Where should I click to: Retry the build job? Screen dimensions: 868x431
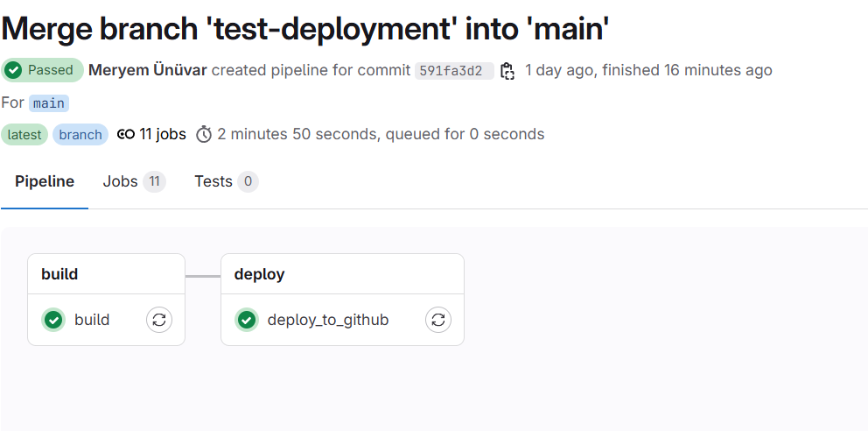click(x=159, y=321)
